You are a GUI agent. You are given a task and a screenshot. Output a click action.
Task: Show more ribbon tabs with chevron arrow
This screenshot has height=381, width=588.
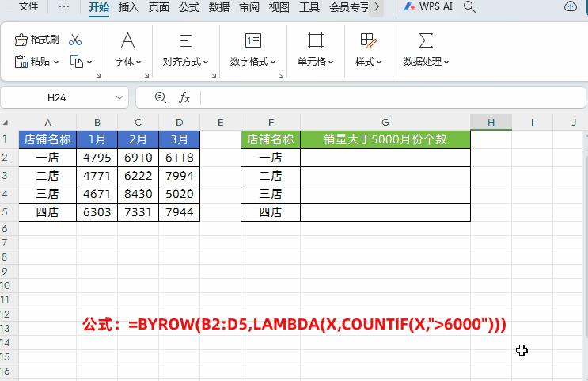pos(377,7)
